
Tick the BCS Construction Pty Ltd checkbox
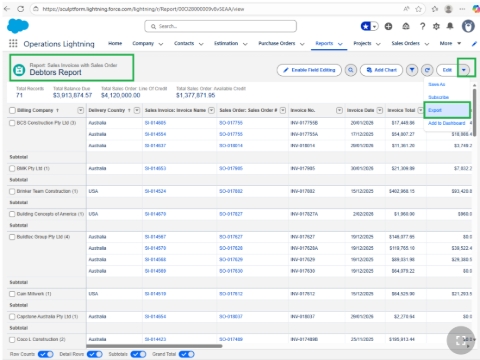coord(12,123)
